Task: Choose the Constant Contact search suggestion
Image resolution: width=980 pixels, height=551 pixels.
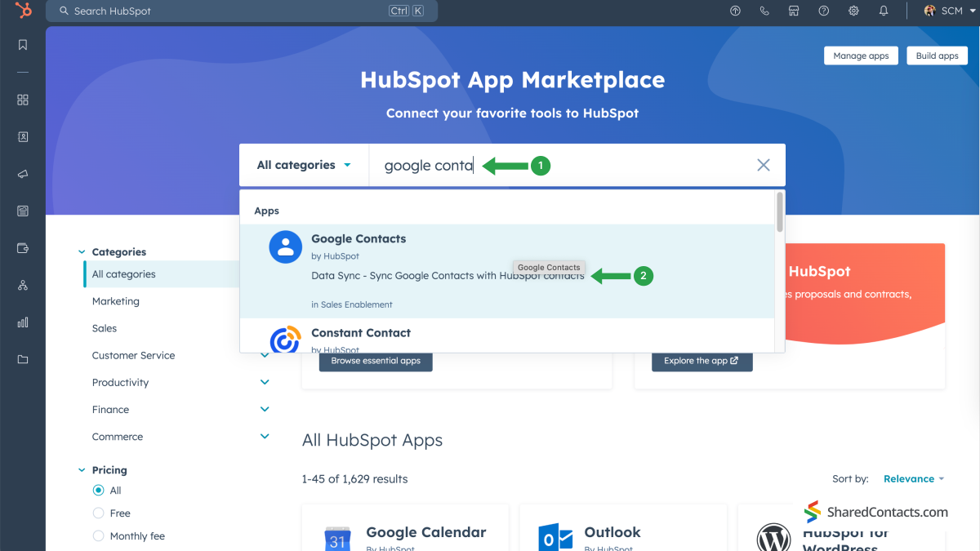Action: point(506,335)
